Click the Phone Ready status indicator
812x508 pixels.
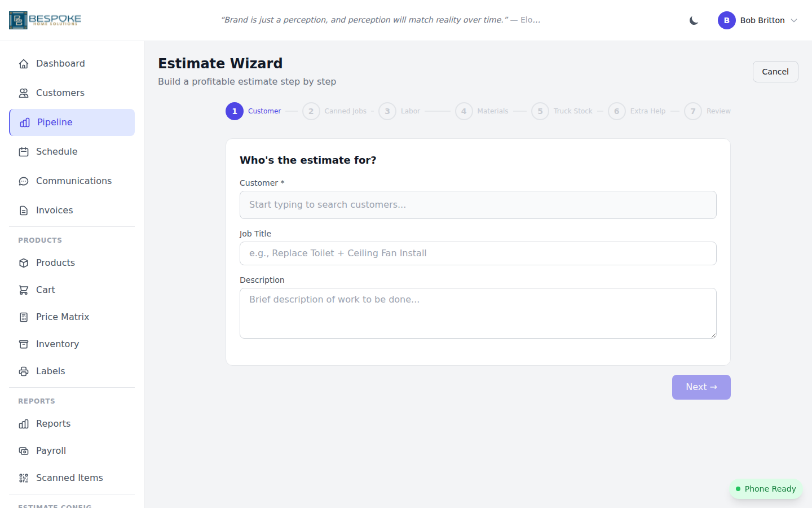pyautogui.click(x=766, y=489)
